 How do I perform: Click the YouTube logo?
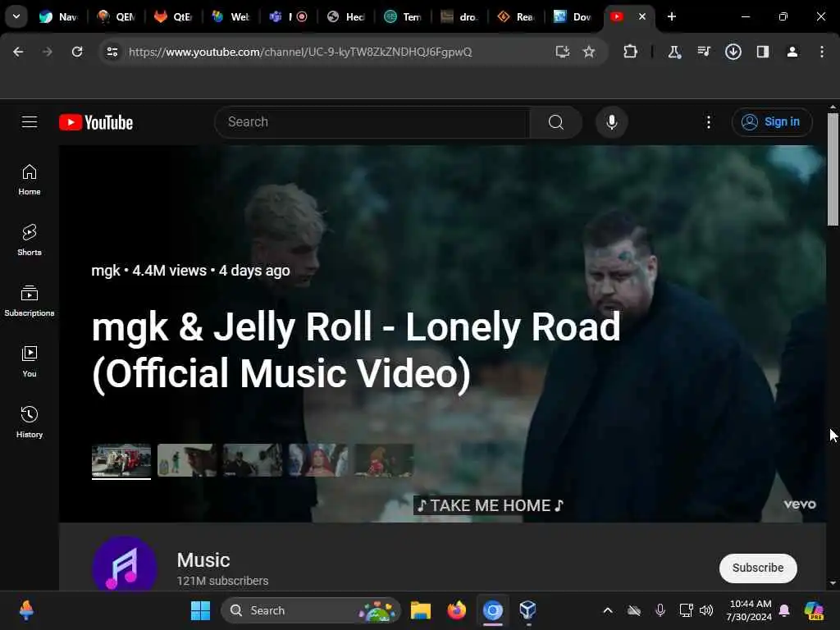coord(96,123)
